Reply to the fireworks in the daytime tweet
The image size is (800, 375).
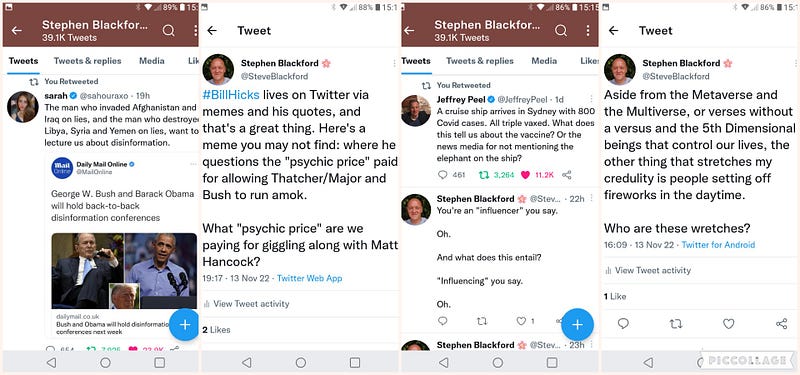click(623, 323)
